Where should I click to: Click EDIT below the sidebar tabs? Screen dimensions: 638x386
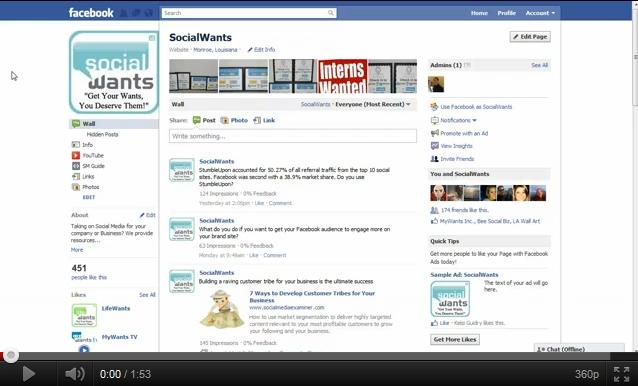pyautogui.click(x=89, y=197)
